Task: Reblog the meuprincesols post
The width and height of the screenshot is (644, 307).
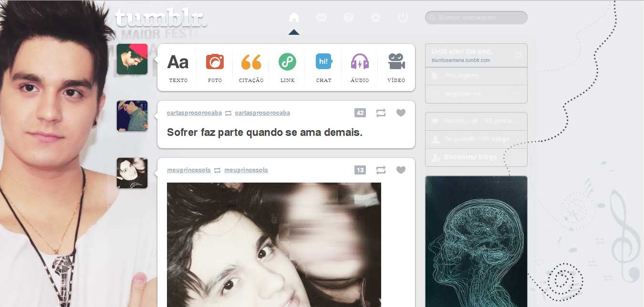Action: (x=381, y=170)
